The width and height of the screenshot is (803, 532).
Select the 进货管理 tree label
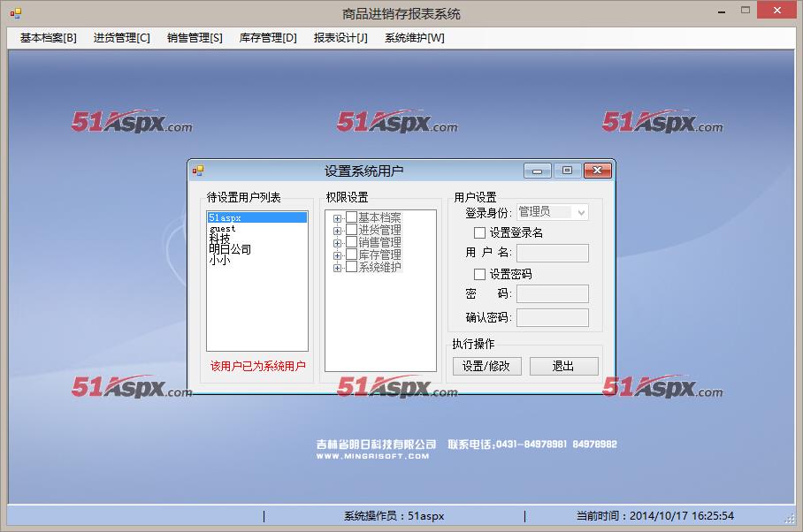click(379, 230)
